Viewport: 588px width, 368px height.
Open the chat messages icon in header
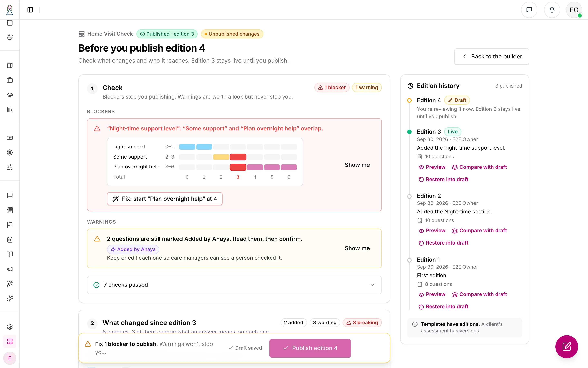(529, 10)
